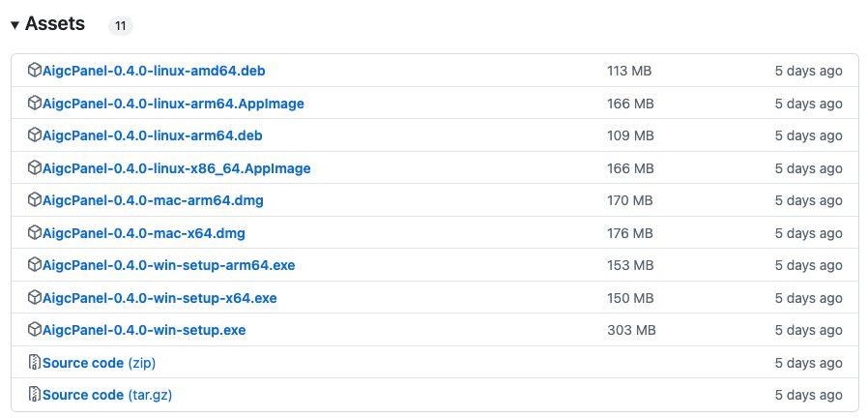868x418 pixels.
Task: Collapse the Assets section triangle
Action: click(14, 25)
